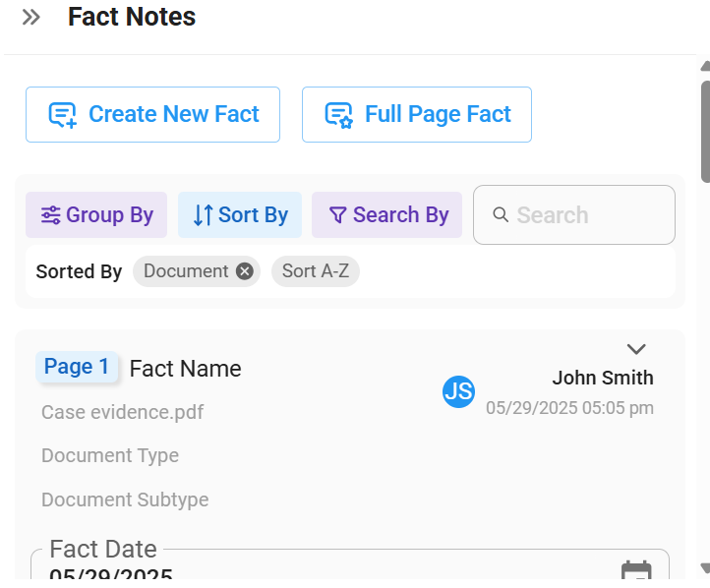Screen dimensions: 710x588
Task: Remove the Document sort chip
Action: point(245,271)
